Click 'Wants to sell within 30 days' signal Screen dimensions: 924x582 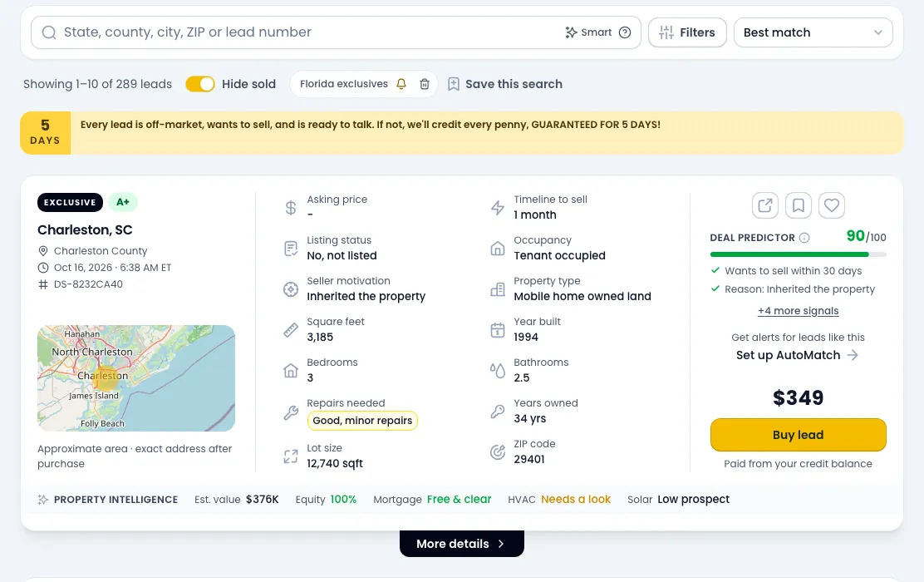[794, 271]
